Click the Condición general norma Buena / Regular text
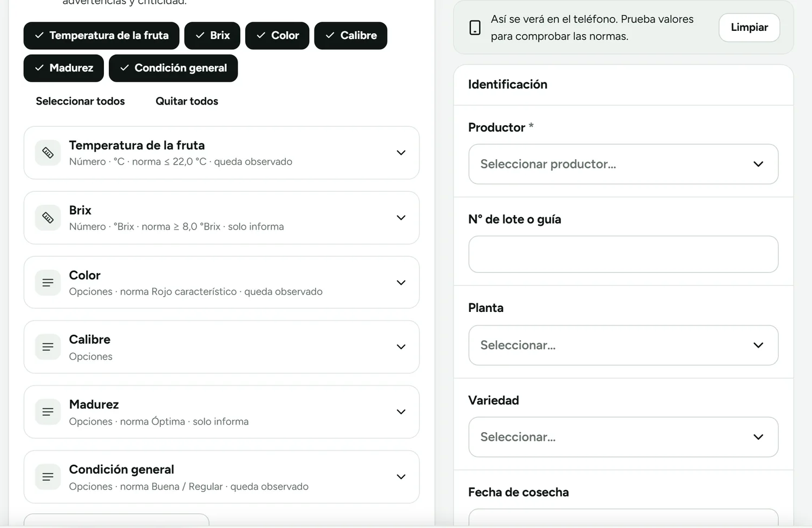This screenshot has height=528, width=812. coord(189,486)
